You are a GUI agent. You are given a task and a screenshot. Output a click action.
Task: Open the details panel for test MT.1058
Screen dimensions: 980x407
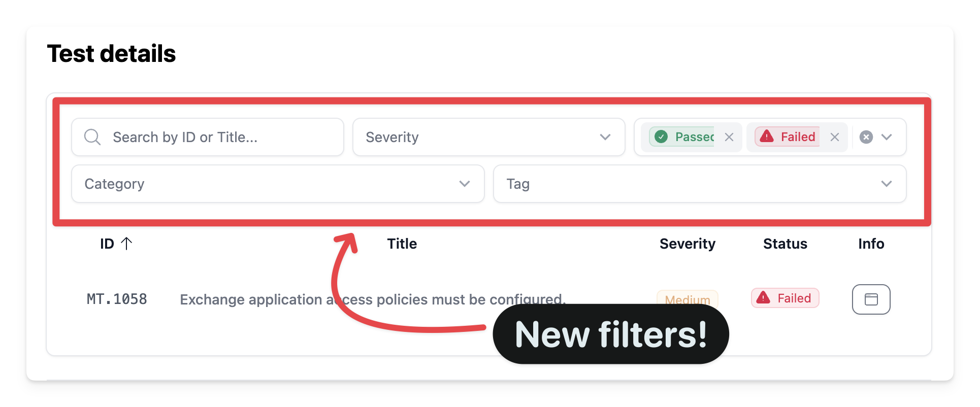pyautogui.click(x=871, y=299)
